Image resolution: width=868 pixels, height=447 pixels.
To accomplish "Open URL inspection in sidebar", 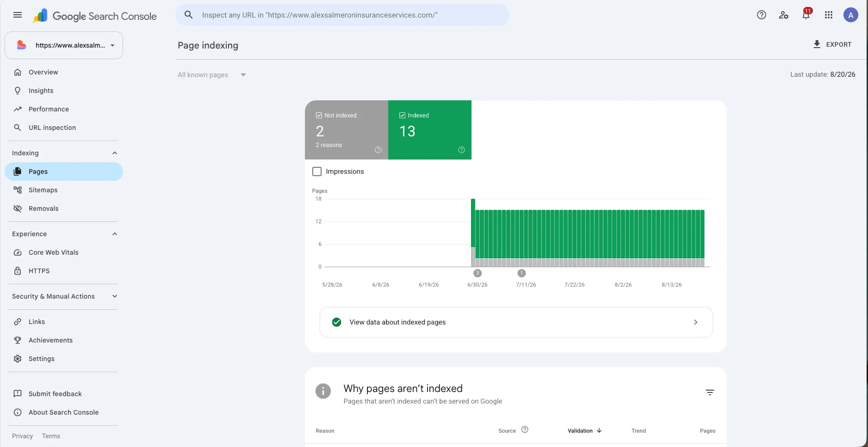I will [64, 128].
